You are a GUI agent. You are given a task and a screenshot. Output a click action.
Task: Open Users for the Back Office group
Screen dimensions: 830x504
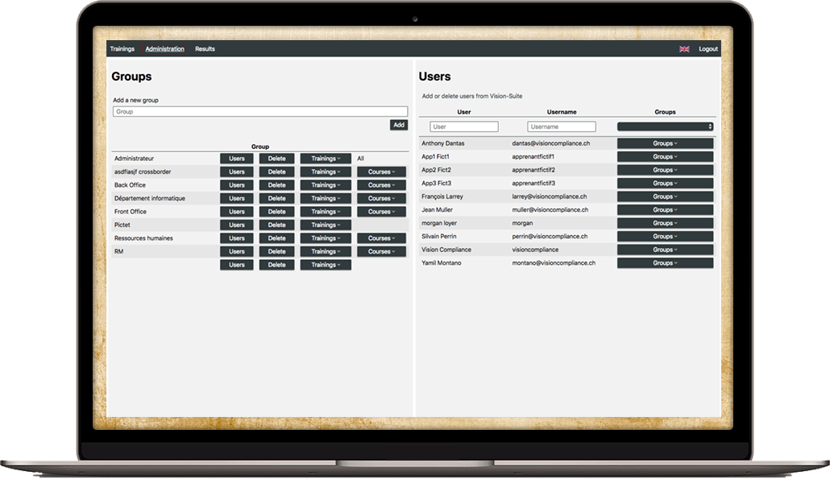[x=237, y=185]
